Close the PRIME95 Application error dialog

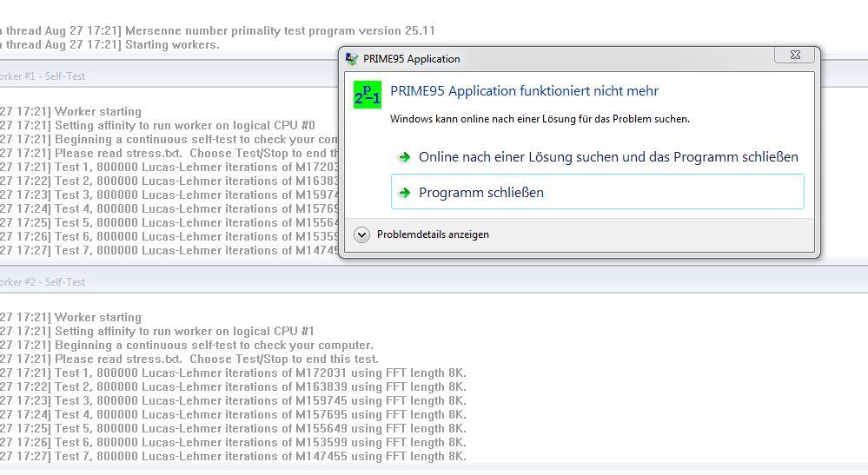point(795,55)
